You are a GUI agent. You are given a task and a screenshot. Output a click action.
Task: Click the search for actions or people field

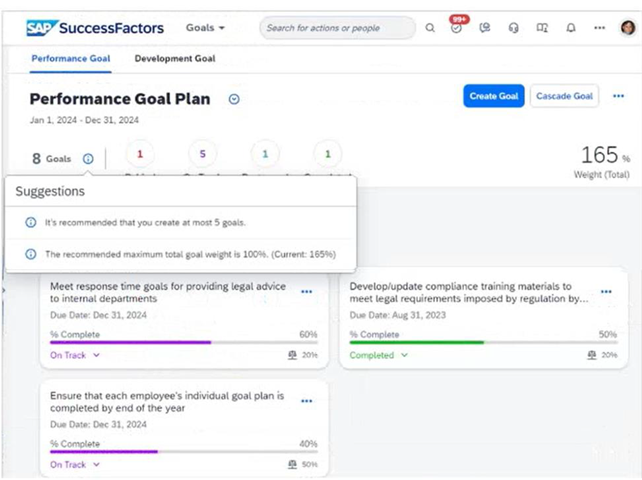(338, 28)
